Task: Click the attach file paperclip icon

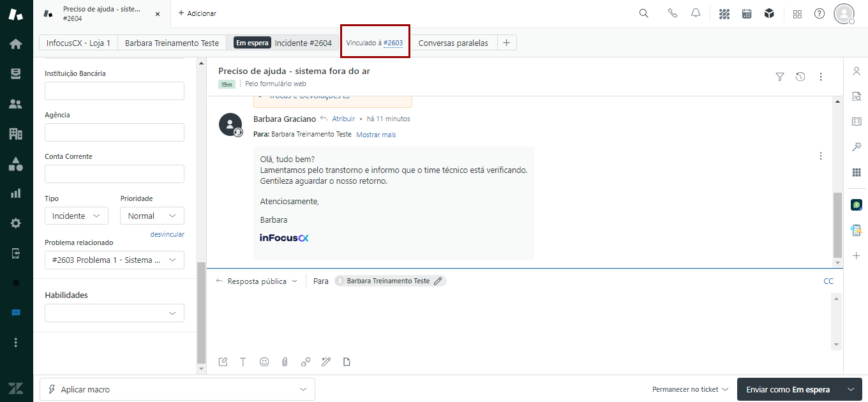Action: pos(285,362)
